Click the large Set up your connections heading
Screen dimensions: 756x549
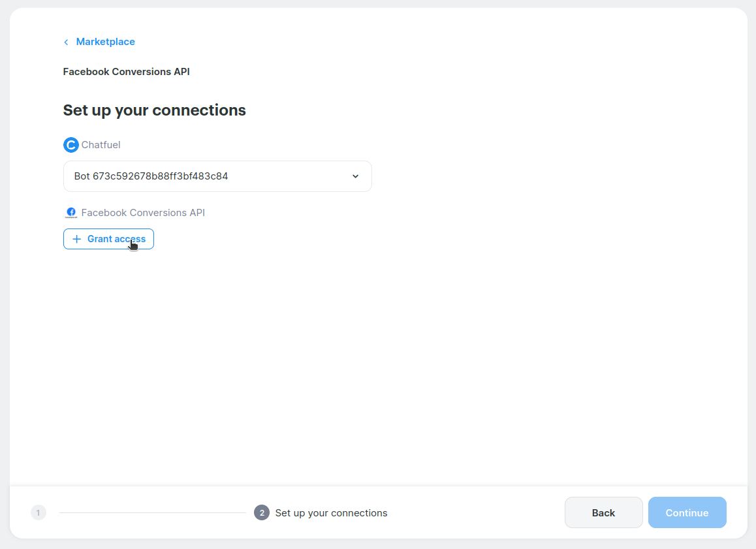(x=154, y=110)
